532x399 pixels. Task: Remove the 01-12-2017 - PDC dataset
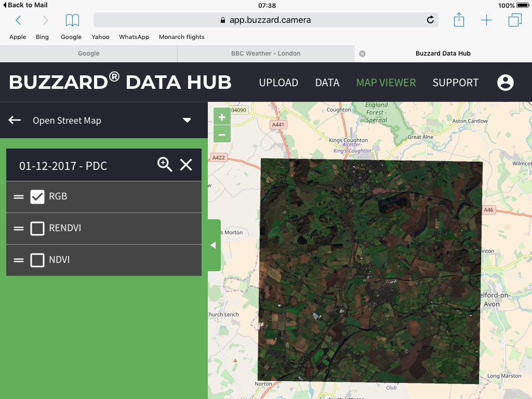point(186,165)
